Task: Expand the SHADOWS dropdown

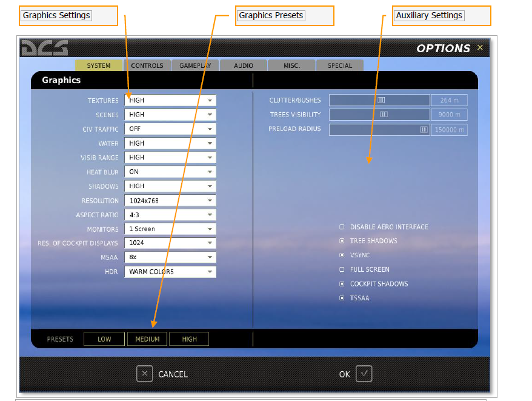Action: pos(170,186)
